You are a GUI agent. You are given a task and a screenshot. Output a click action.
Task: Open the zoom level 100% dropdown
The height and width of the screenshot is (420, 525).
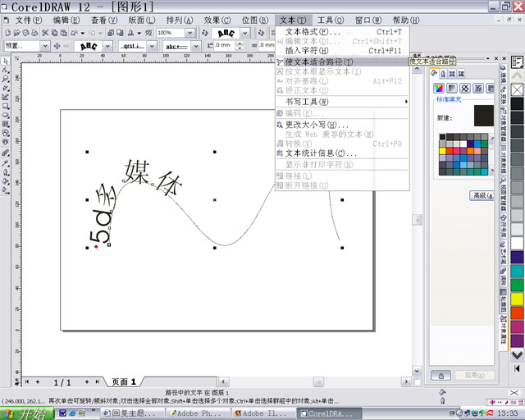pos(189,33)
